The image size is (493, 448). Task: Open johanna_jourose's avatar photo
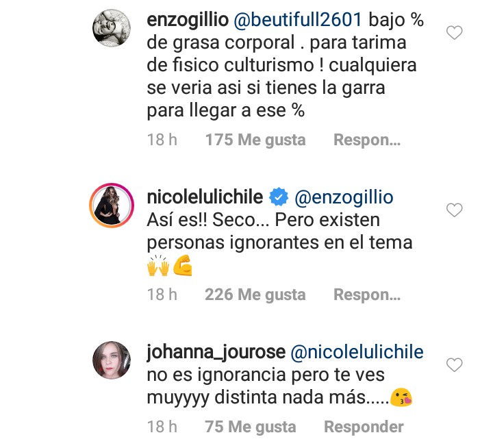[111, 360]
